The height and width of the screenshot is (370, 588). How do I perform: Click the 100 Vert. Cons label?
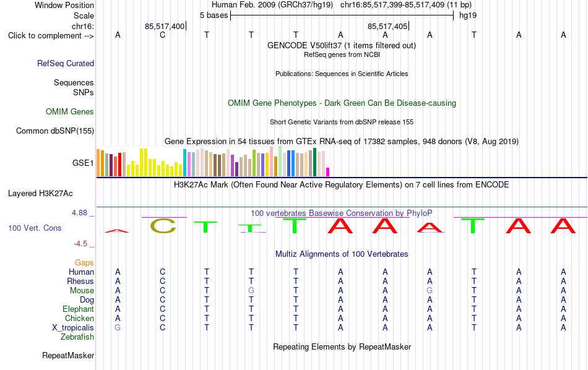pos(35,228)
